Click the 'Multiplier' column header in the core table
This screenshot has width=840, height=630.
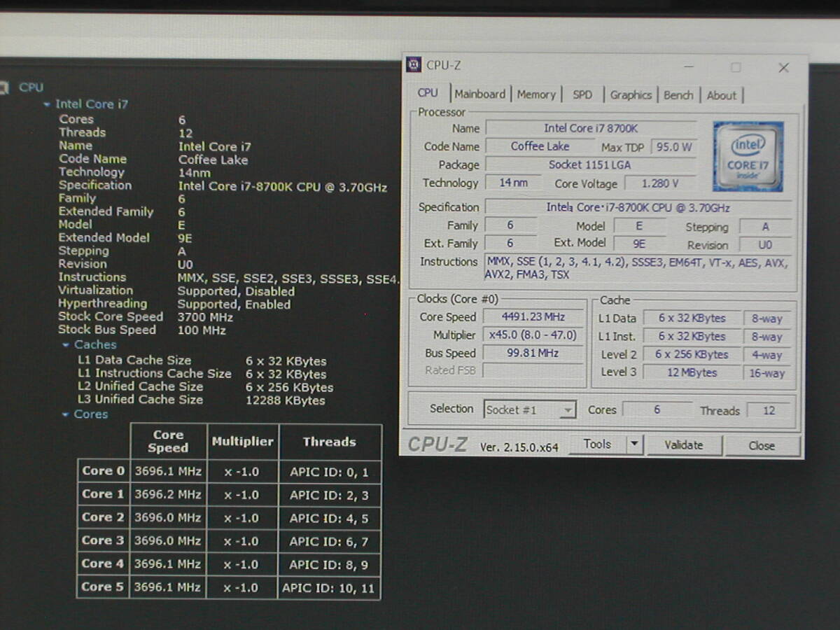[x=242, y=442]
